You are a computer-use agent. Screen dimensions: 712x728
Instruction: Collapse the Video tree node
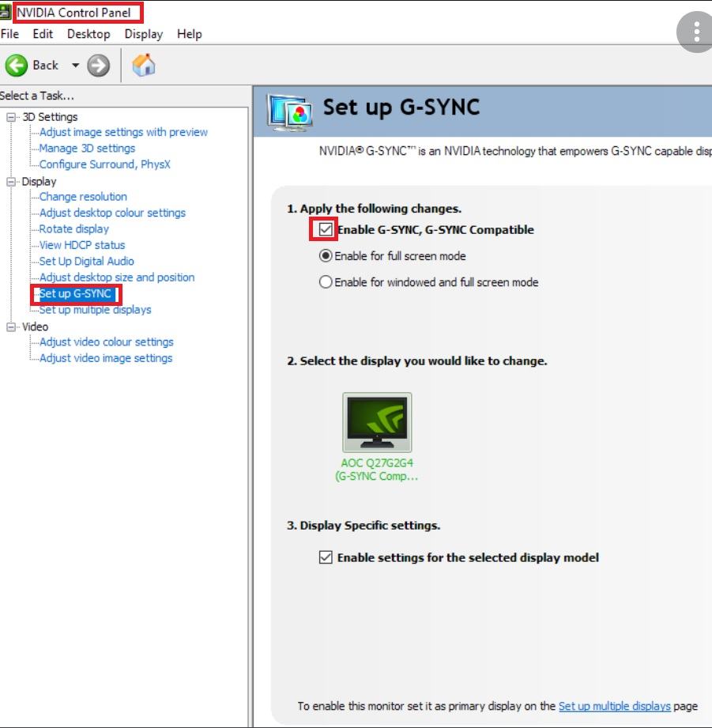click(11, 327)
